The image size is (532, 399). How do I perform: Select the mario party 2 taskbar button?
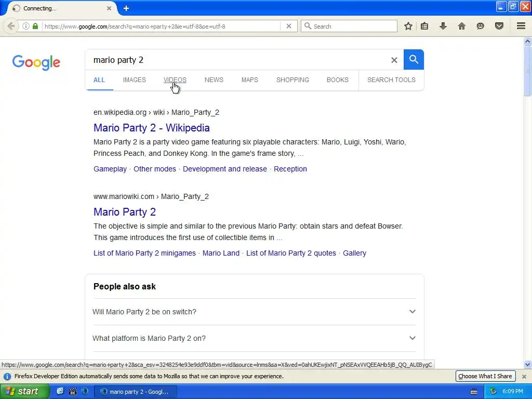(135, 392)
